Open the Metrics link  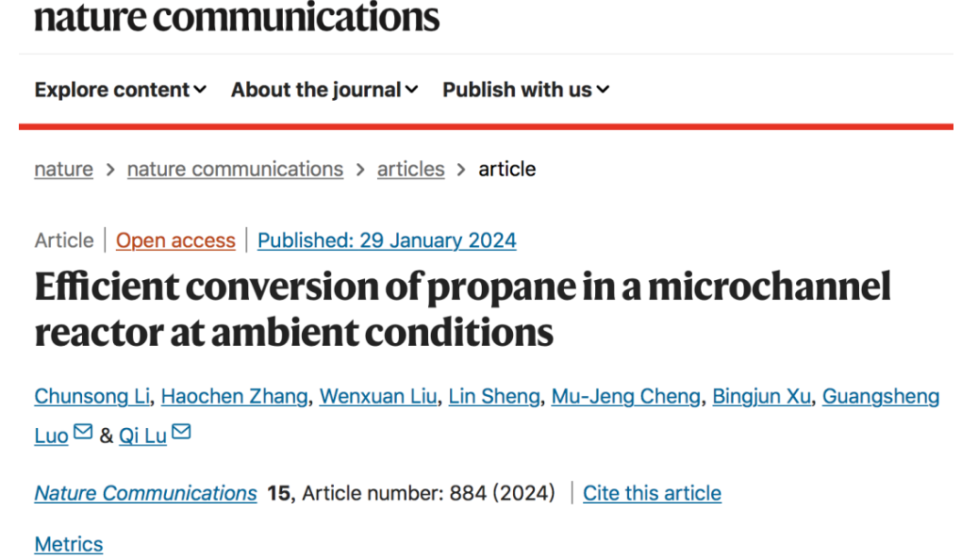(68, 544)
